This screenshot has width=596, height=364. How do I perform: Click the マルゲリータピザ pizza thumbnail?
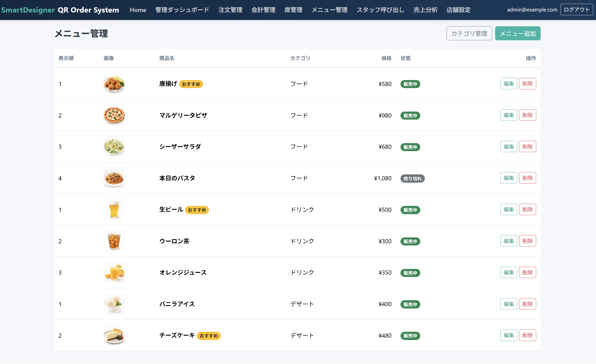(x=114, y=115)
